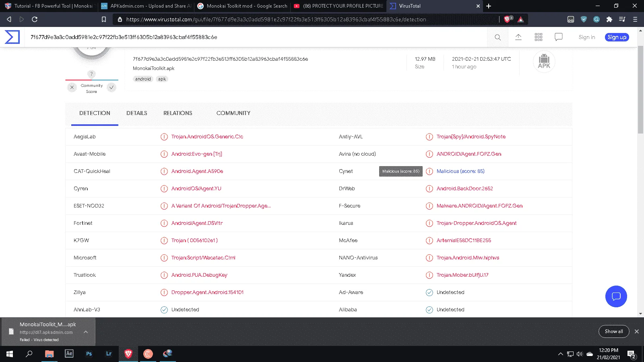Close the VirusTotal tab
The height and width of the screenshot is (362, 644).
[478, 6]
